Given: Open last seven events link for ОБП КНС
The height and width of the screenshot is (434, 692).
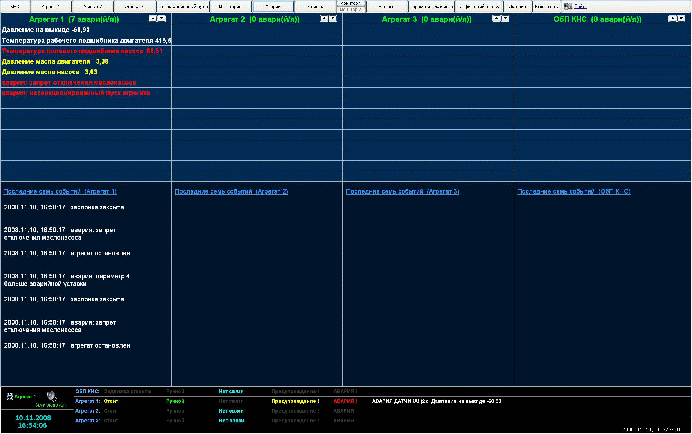Looking at the screenshot, I should click(574, 192).
